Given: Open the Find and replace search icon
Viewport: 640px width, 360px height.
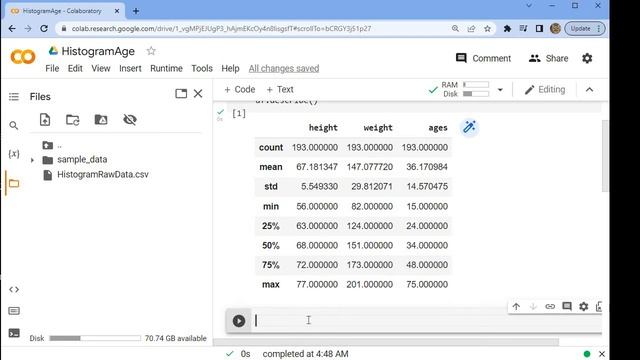Looking at the screenshot, I should 14,125.
